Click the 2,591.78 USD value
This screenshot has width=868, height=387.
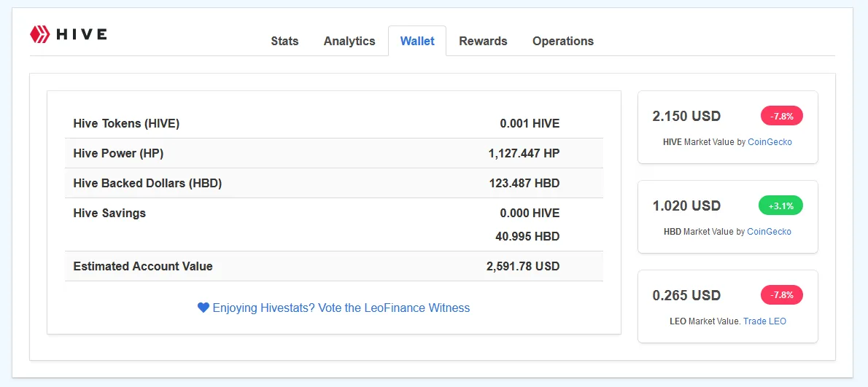pyautogui.click(x=523, y=266)
